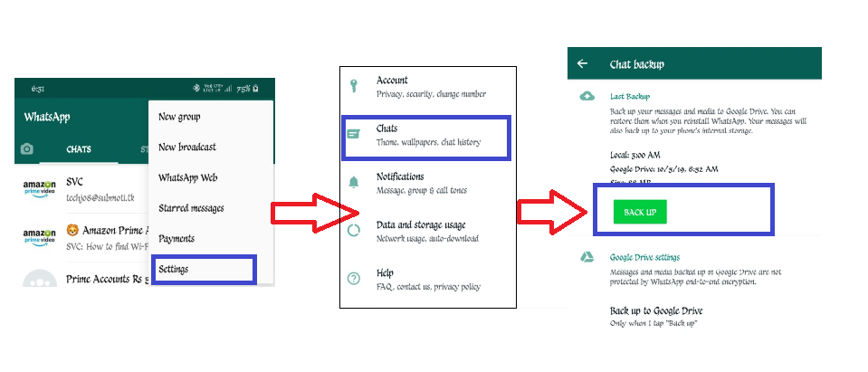The height and width of the screenshot is (372, 868).
Task: Tap the Chat backup title
Action: click(636, 64)
